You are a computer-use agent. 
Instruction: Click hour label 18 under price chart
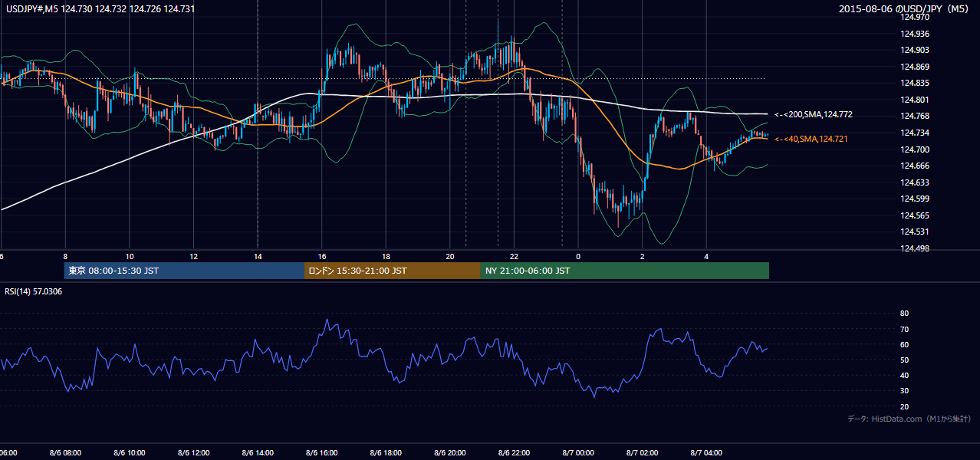(x=386, y=256)
